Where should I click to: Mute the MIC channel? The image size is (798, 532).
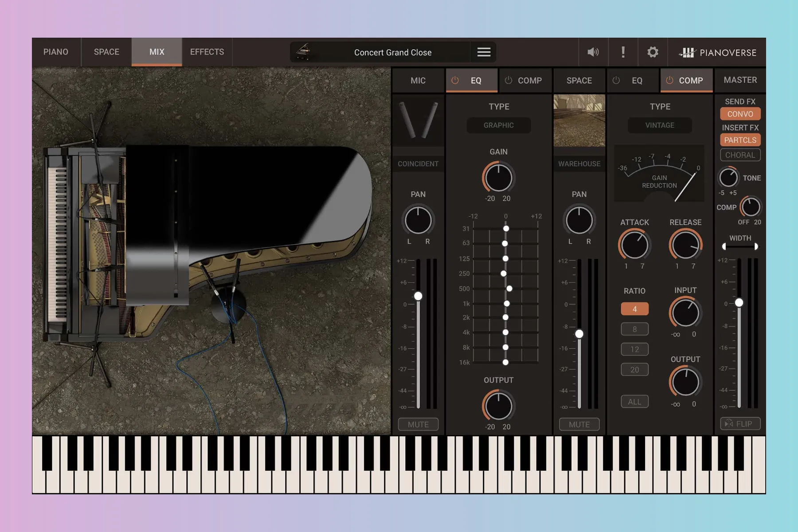coord(418,424)
